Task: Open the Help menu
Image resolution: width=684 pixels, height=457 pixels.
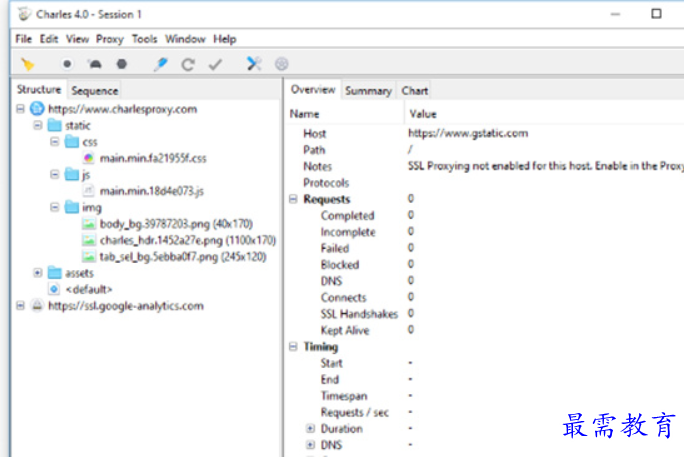Action: (225, 39)
